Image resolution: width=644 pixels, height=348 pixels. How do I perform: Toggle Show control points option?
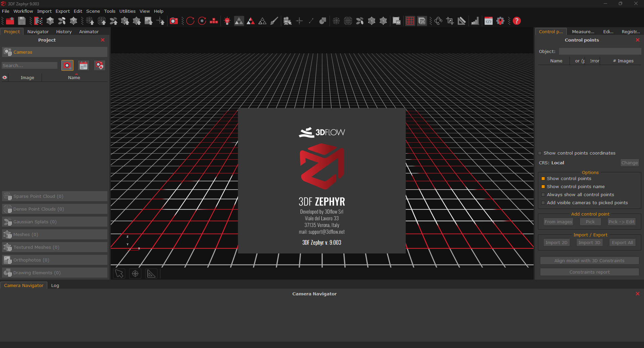tap(543, 179)
